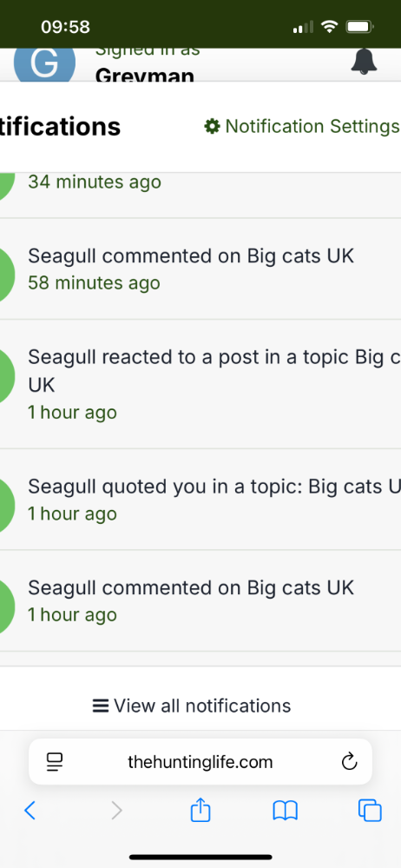This screenshot has height=868, width=401.
Task: View all notifications
Action: (x=191, y=706)
